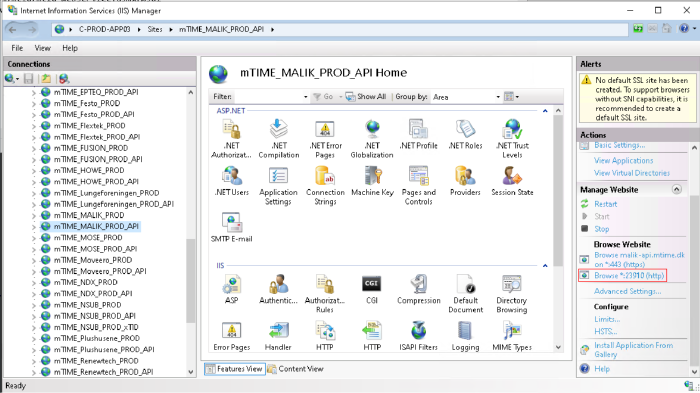700x393 pixels.
Task: Open Default Document feature
Action: [465, 294]
